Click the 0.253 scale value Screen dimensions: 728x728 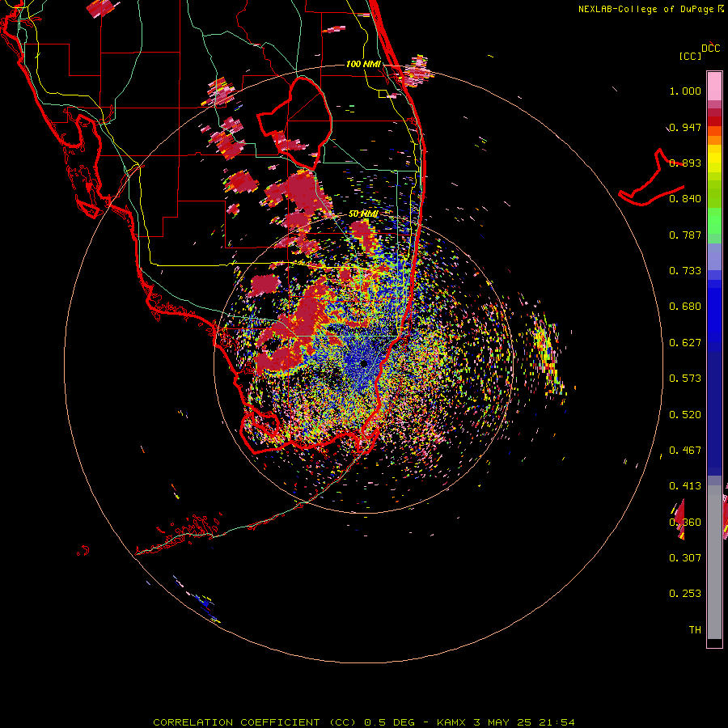(685, 594)
